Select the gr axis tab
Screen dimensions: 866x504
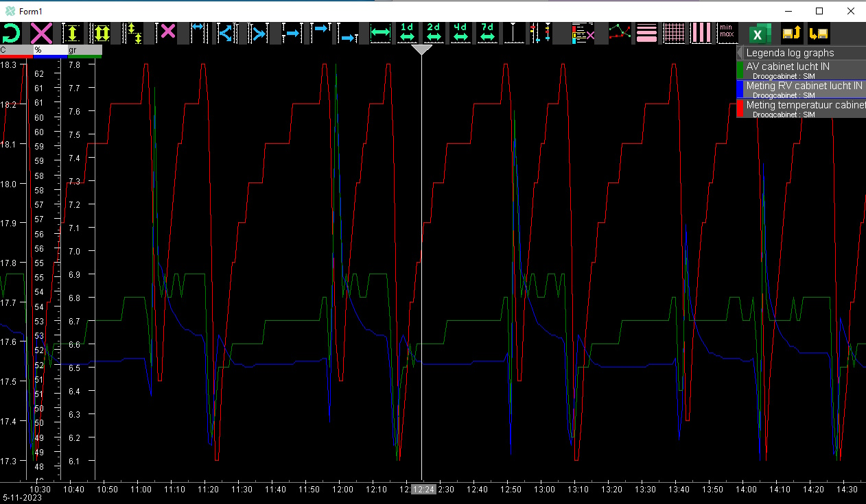[84, 50]
